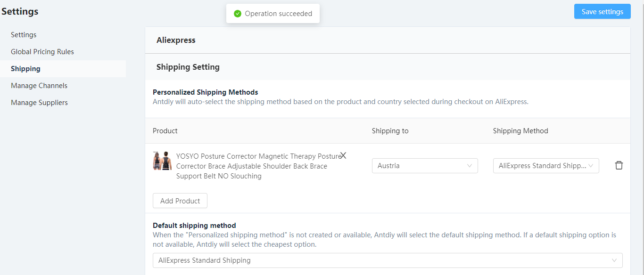
Task: Open the YOSYO Posture Corrector product thumbnail
Action: [162, 161]
